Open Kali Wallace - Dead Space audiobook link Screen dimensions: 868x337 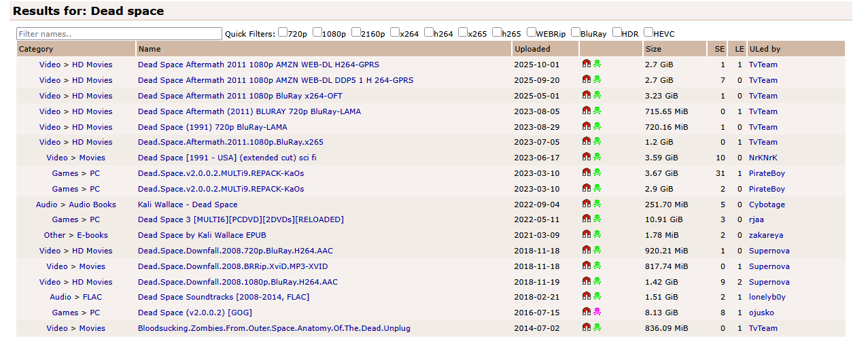pyautogui.click(x=188, y=205)
